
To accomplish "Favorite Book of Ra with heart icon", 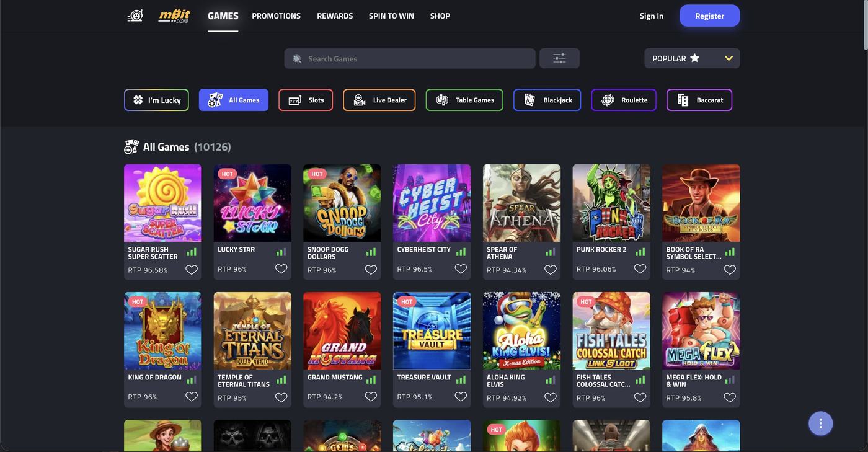I will click(730, 270).
